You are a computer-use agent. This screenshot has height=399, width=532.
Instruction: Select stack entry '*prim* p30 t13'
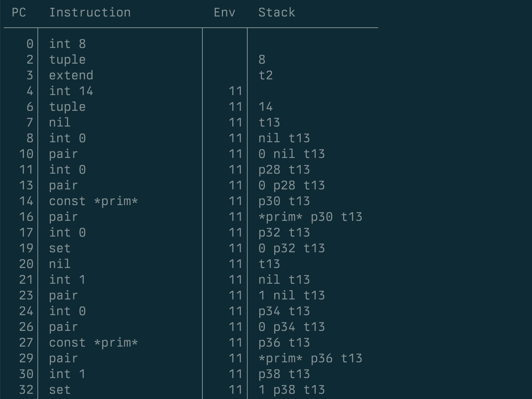click(311, 217)
